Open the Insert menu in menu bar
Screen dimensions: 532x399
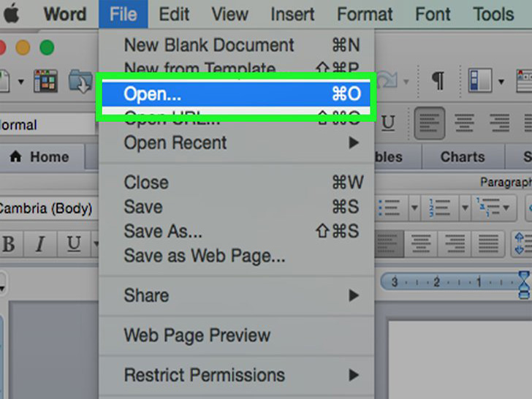(292, 13)
